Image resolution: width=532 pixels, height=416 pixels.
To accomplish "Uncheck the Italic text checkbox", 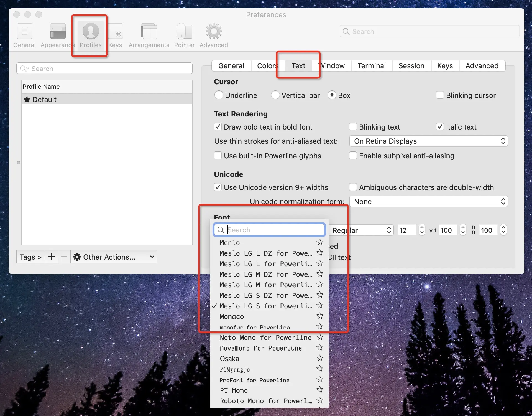I will point(440,127).
